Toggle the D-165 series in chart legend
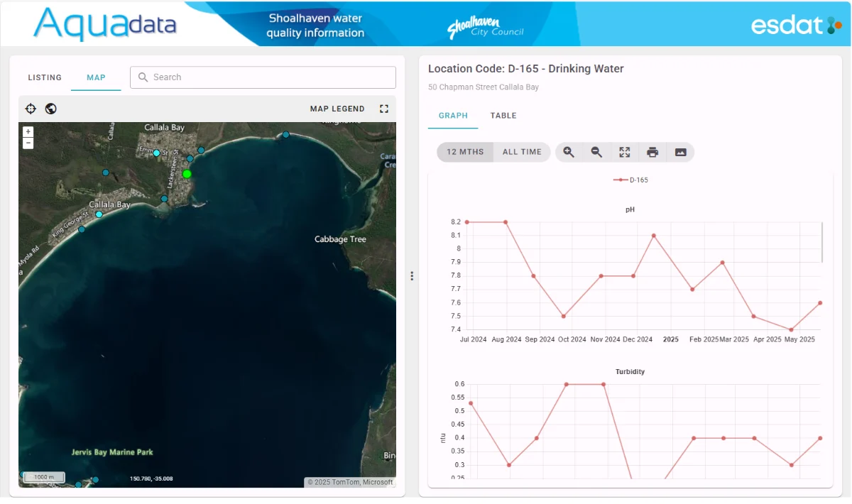Image resolution: width=852 pixels, height=504 pixels. click(x=630, y=180)
